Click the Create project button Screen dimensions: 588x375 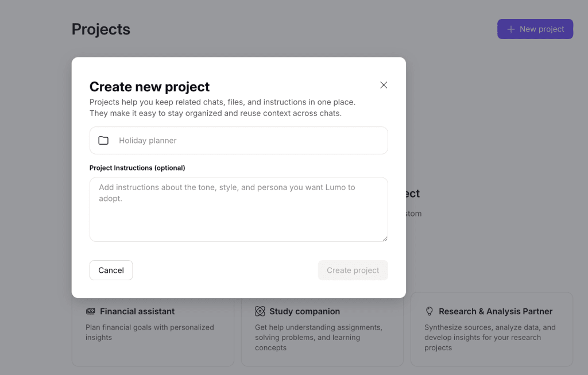(353, 270)
